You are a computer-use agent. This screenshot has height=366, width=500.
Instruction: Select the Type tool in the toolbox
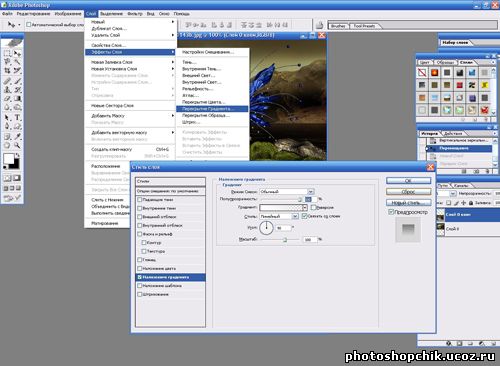[17, 118]
